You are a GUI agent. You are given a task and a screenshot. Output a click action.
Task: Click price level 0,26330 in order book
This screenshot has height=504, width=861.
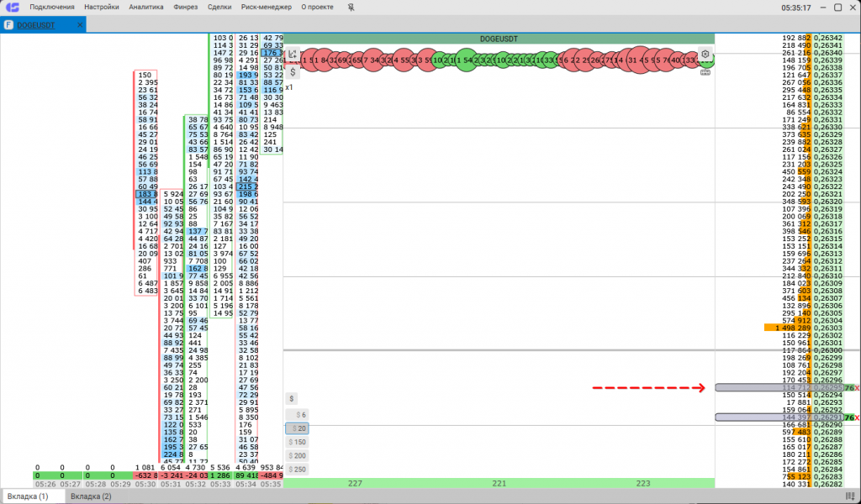[x=828, y=127]
